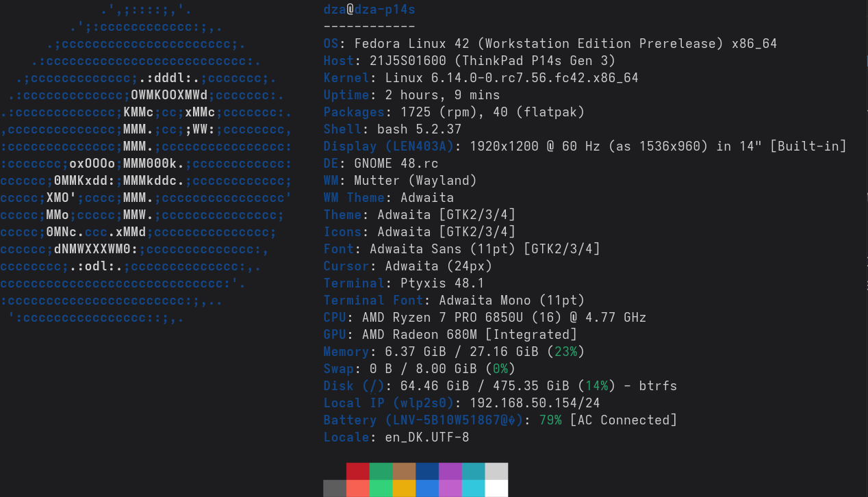Image resolution: width=868 pixels, height=497 pixels.
Task: Click the salmon swatch in the bottom palette row
Action: click(358, 488)
